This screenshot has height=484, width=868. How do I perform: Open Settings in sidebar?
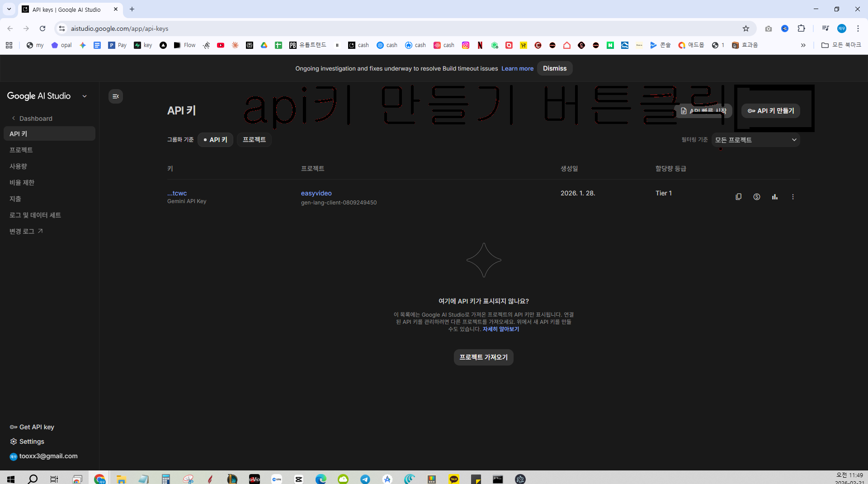(27, 441)
